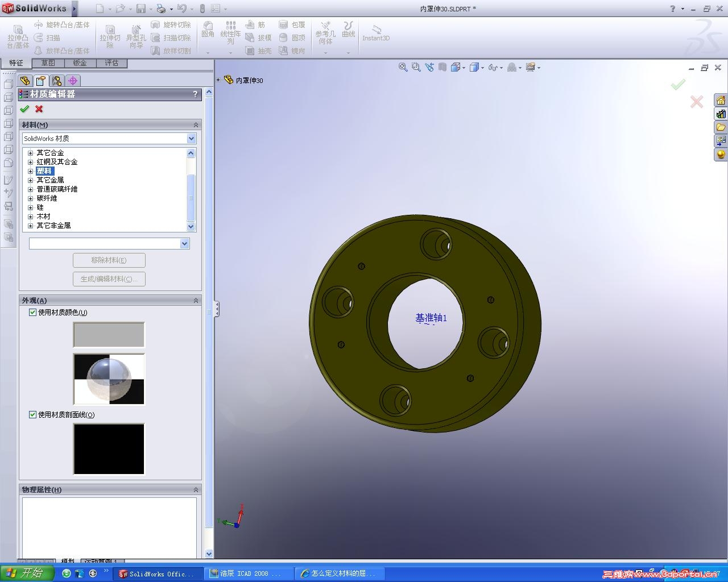
Task: Switch to the 草图 tab
Action: 48,63
